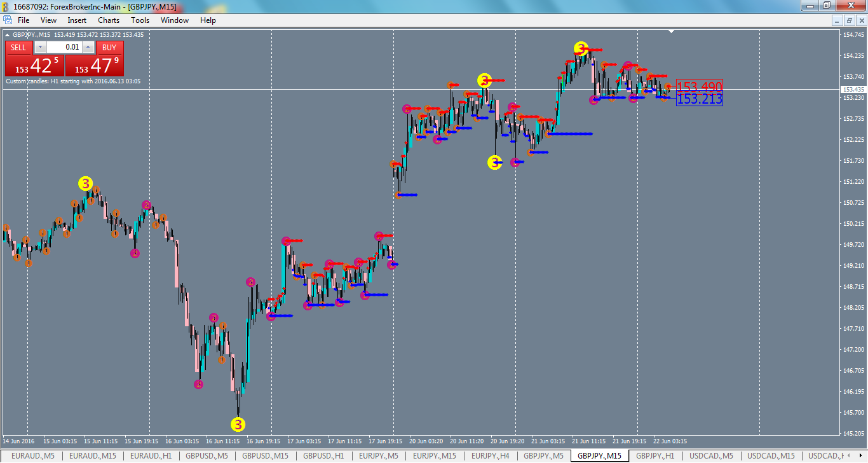Click the blue 153.213 price label
This screenshot has height=463, width=868.
pyautogui.click(x=699, y=99)
